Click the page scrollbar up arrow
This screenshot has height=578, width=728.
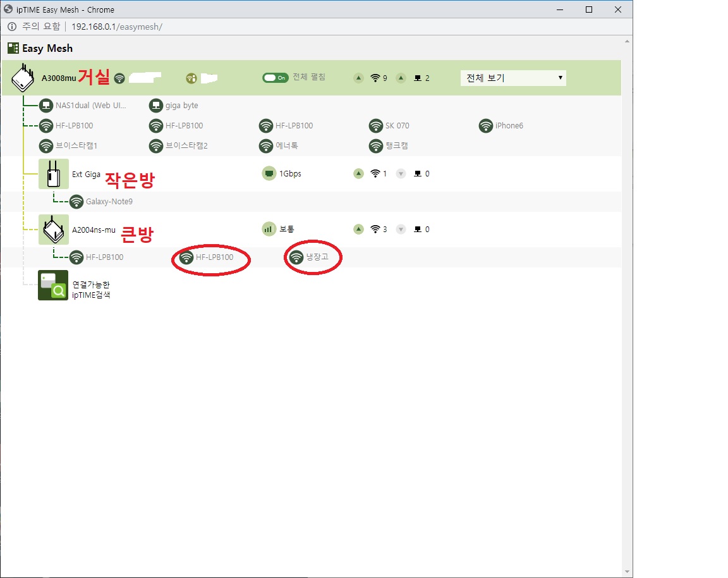pos(627,41)
